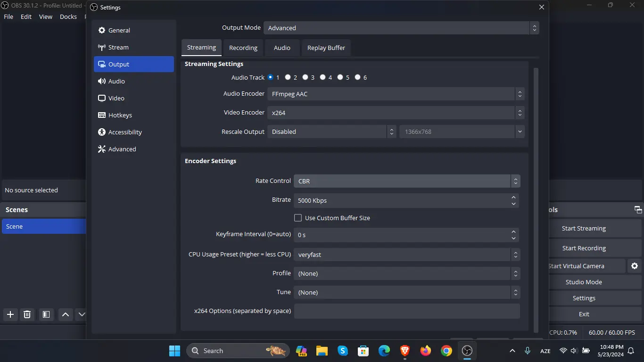Select audio track 6 radio button

[357, 77]
